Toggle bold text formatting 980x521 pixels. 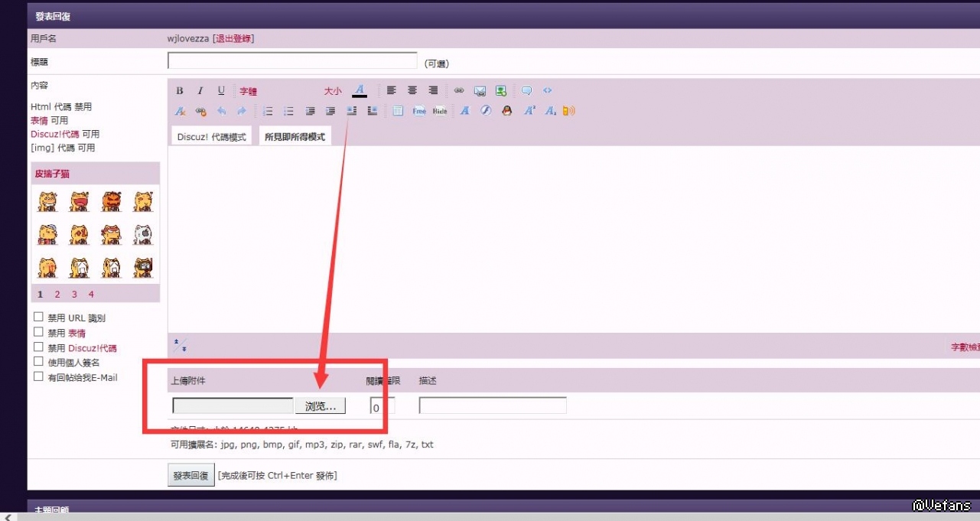[180, 90]
